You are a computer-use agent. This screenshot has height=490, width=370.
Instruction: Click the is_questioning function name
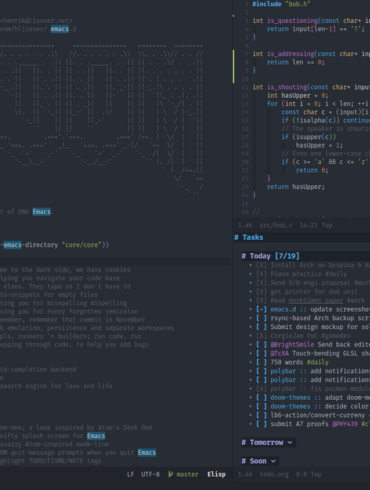tap(293, 21)
